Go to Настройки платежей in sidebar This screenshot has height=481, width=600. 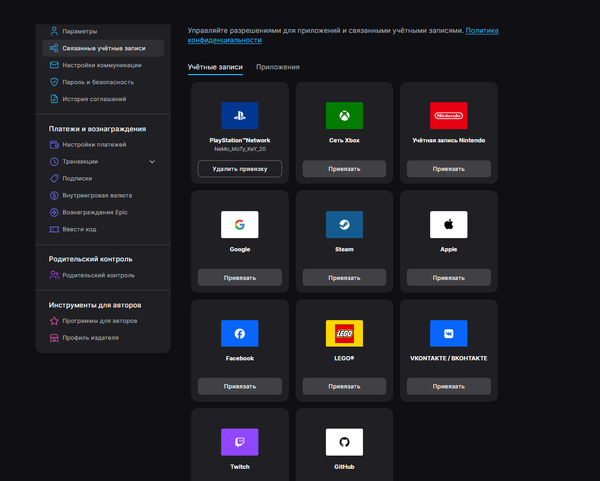(93, 144)
